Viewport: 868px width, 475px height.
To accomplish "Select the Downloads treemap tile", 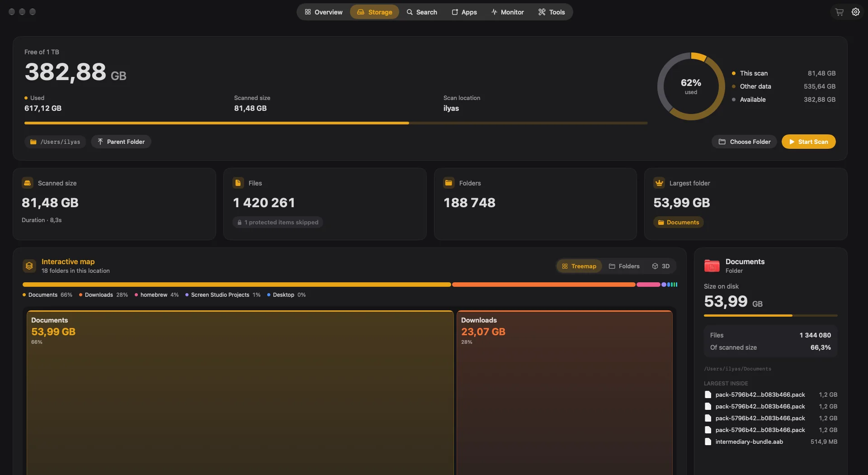I will click(565, 392).
